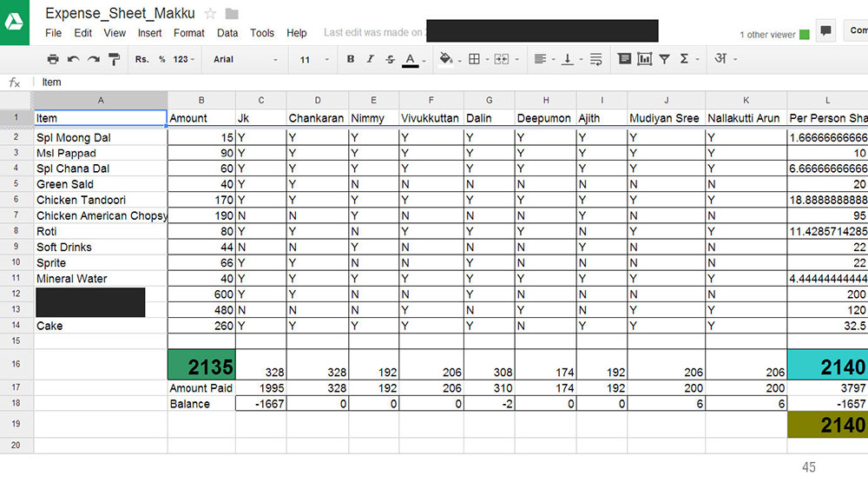
Task: Open the fill color paint bucket
Action: (445, 59)
